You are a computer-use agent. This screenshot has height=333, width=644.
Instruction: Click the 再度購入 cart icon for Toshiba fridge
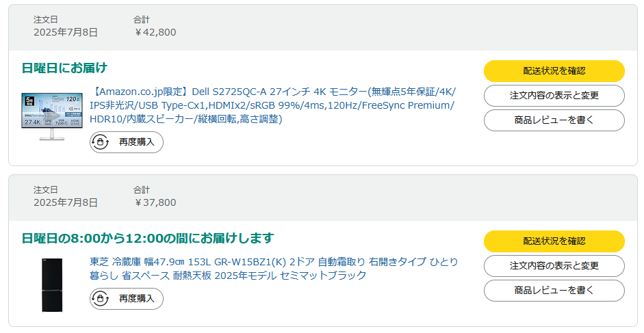(x=100, y=299)
